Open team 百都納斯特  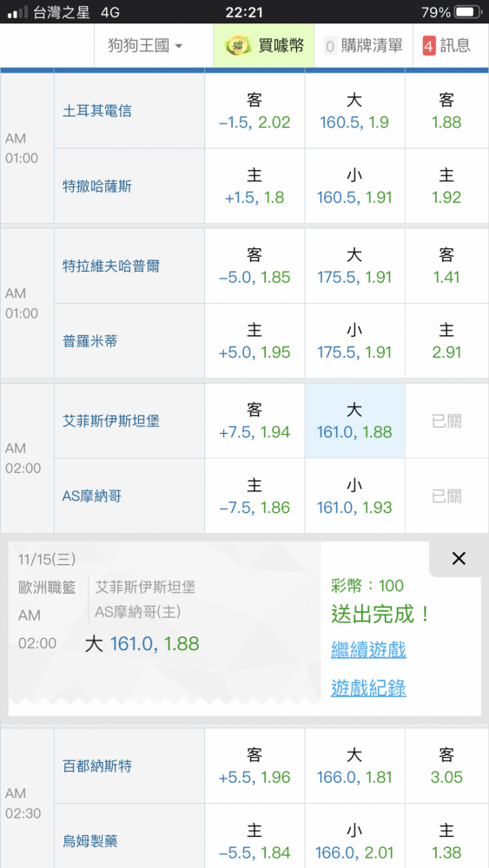coord(97,766)
